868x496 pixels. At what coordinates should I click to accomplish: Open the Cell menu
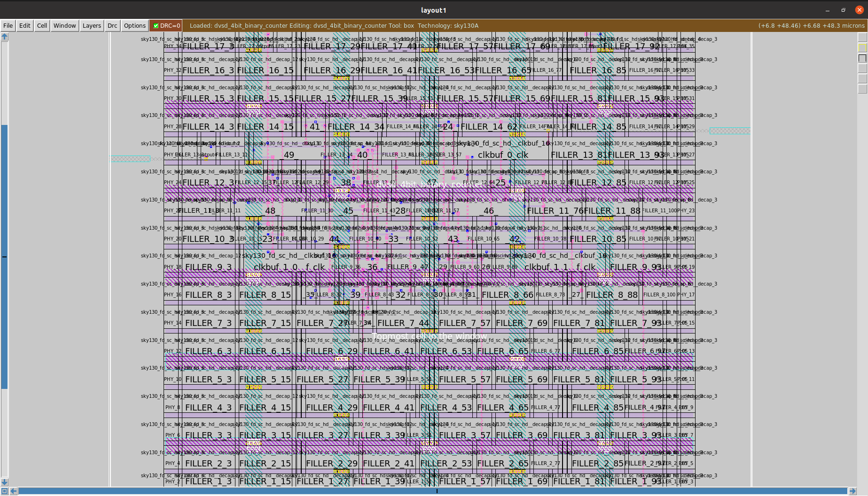[x=41, y=25]
